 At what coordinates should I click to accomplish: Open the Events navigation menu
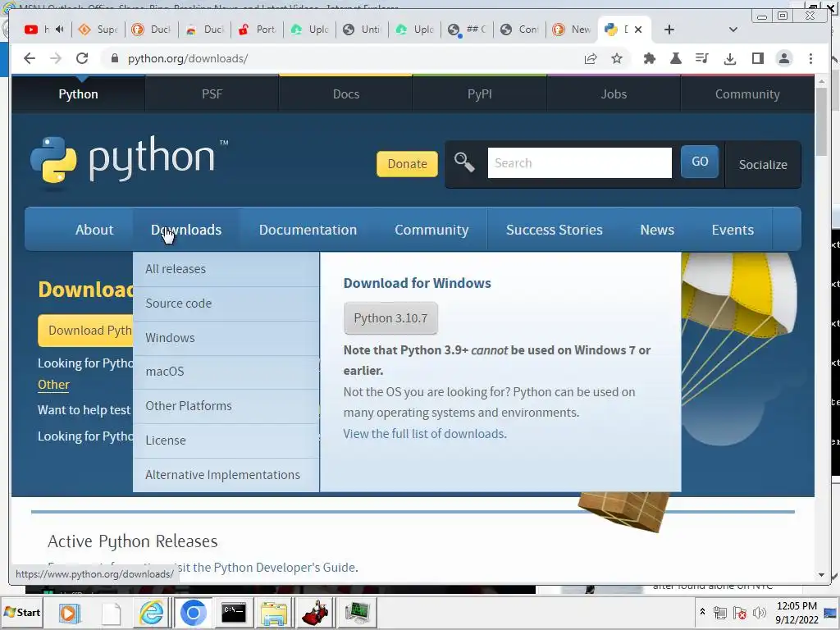point(733,230)
